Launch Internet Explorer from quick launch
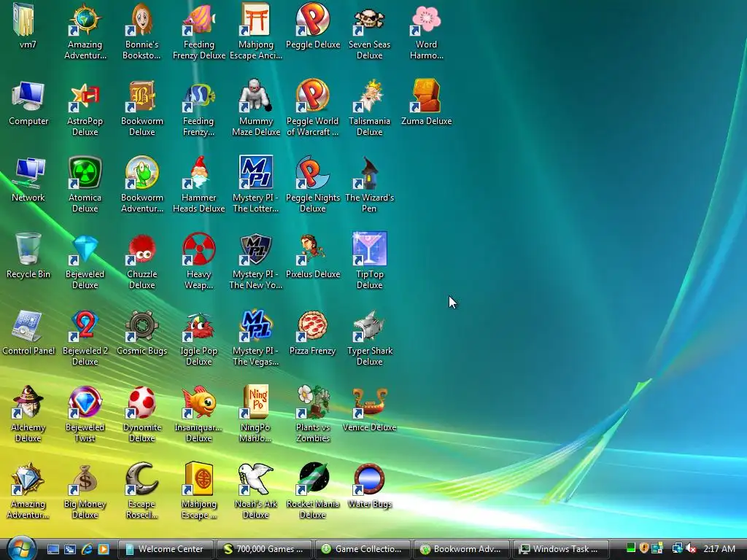The image size is (747, 560). (x=87, y=549)
